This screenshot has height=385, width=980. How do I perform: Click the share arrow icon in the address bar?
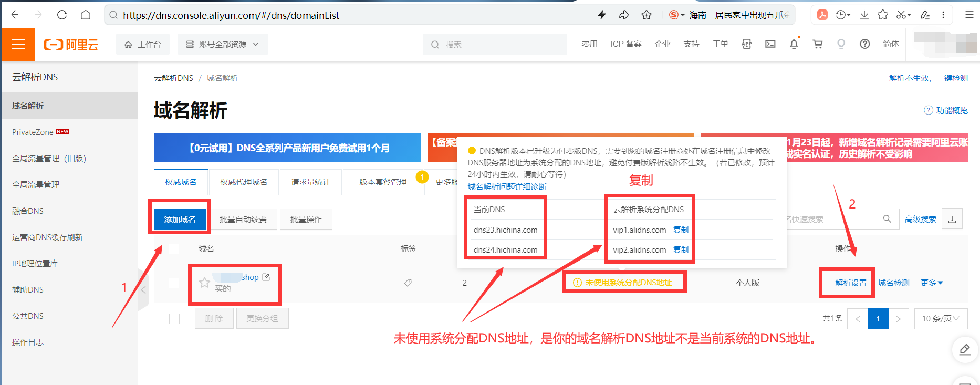(x=624, y=15)
